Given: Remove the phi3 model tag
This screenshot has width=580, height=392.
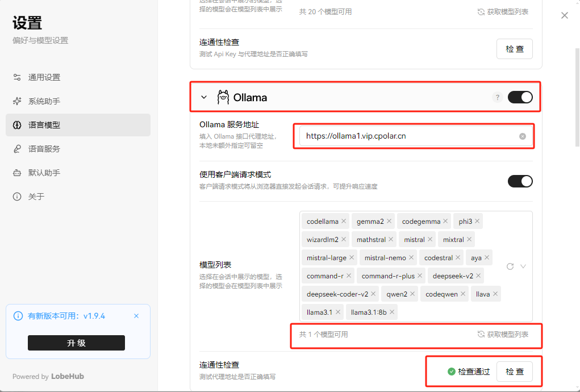Looking at the screenshot, I should [x=477, y=221].
